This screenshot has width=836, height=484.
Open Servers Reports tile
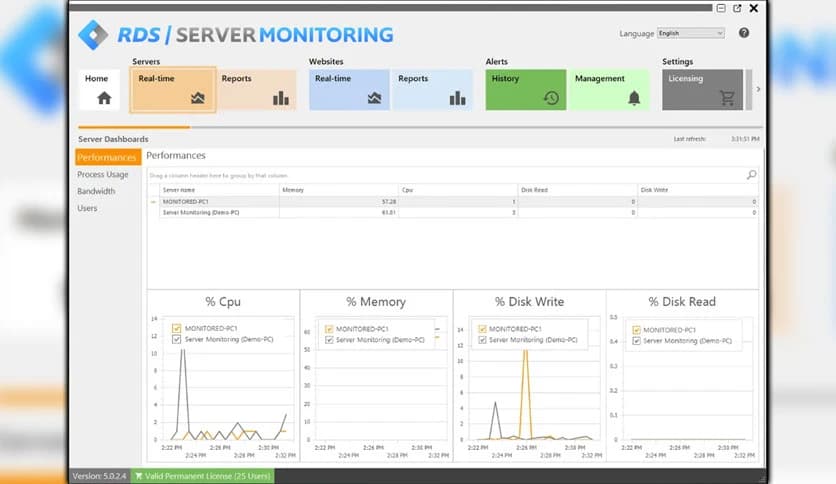[257, 90]
